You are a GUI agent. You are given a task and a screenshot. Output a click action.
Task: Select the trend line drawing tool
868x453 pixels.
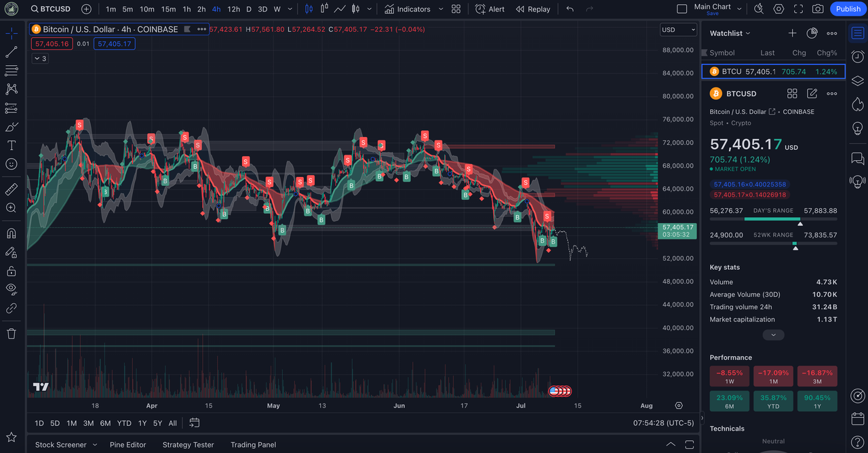pyautogui.click(x=12, y=52)
